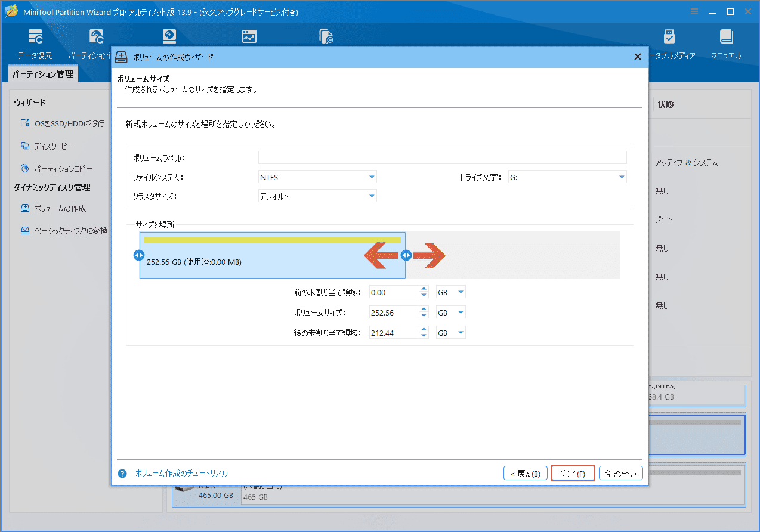Click the right edge handle of the volume bar
Viewport: 760px width, 532px height.
click(x=406, y=255)
